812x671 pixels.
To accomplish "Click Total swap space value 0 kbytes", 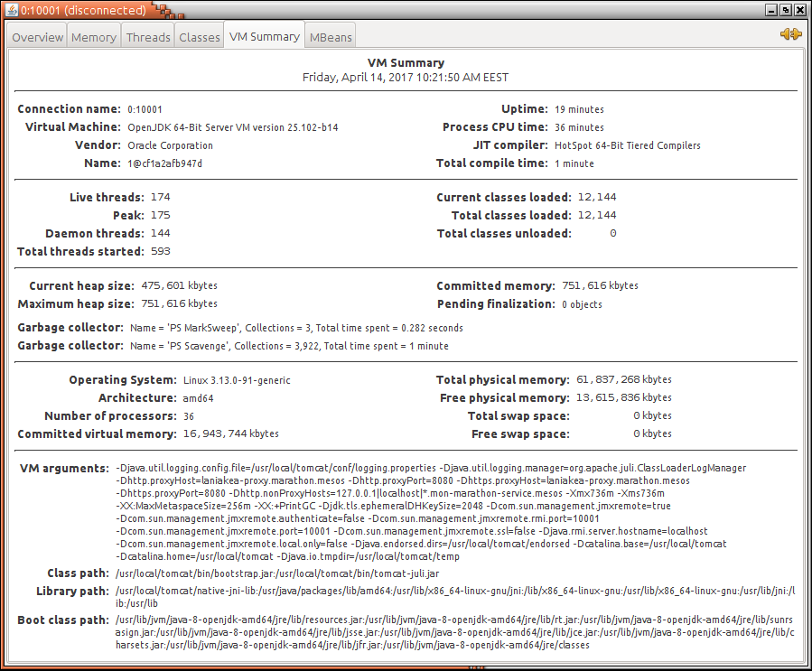I will tap(652, 415).
